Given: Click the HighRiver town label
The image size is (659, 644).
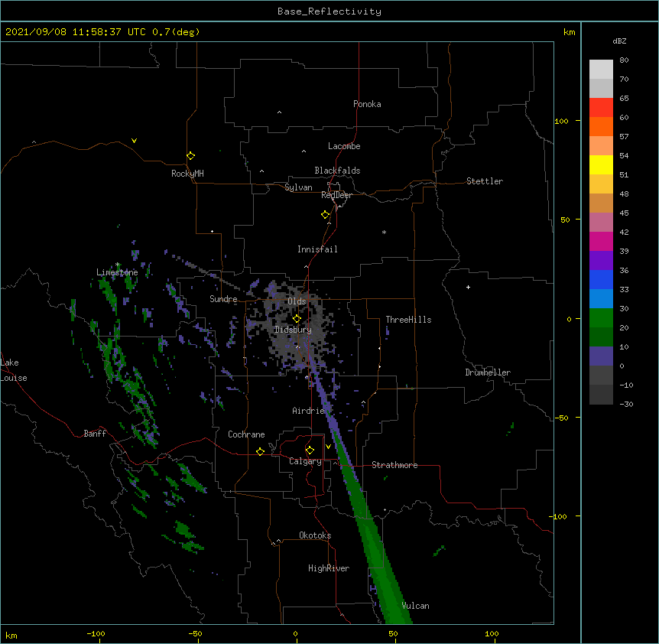Looking at the screenshot, I should pos(329,568).
